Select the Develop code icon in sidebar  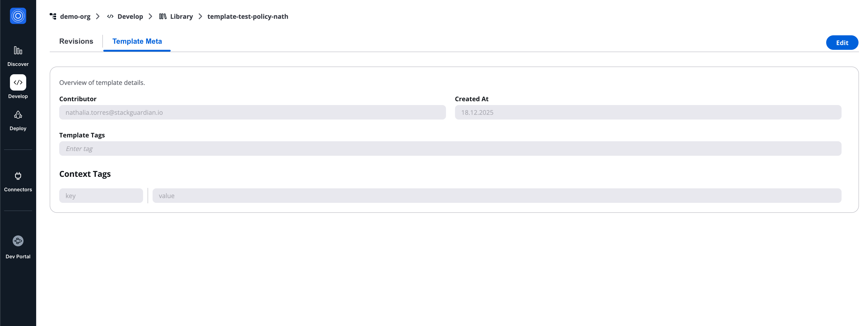point(18,82)
